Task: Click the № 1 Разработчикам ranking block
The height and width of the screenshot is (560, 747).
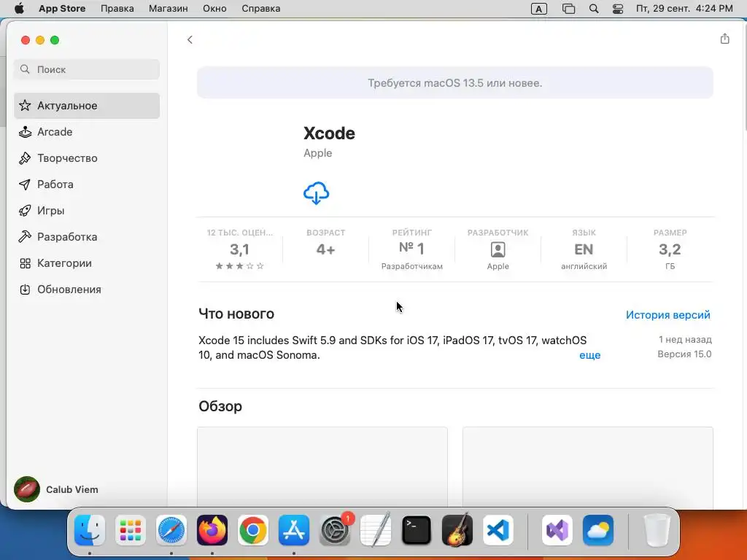Action: tap(412, 249)
